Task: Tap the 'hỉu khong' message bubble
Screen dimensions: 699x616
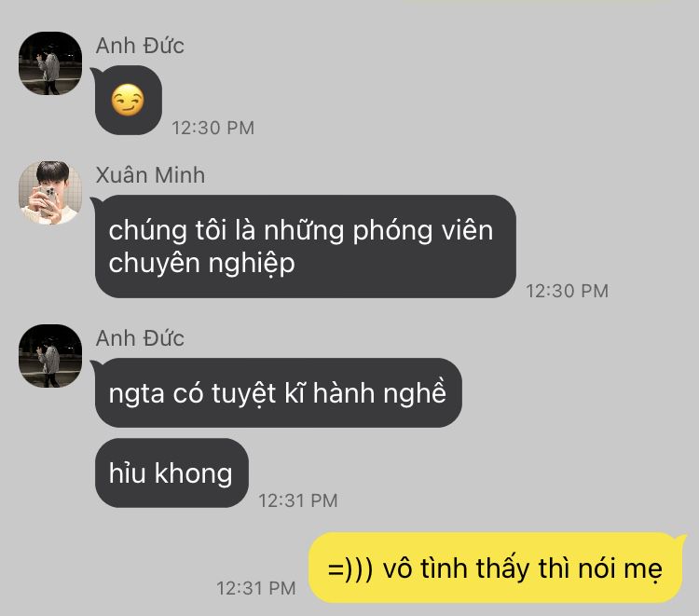Action: [171, 472]
